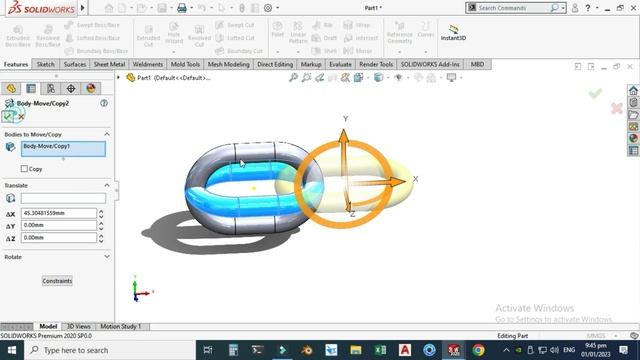Click Instant3D tool

coord(453,33)
